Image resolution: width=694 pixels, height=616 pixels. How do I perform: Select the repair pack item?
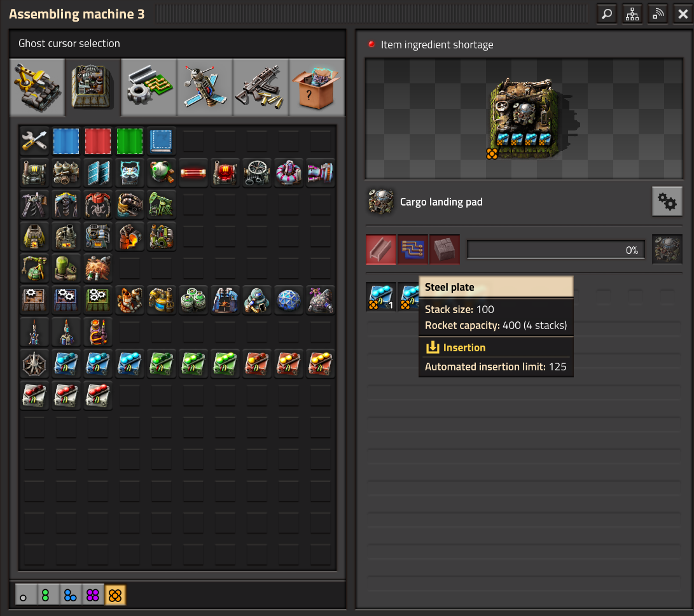pyautogui.click(x=34, y=141)
